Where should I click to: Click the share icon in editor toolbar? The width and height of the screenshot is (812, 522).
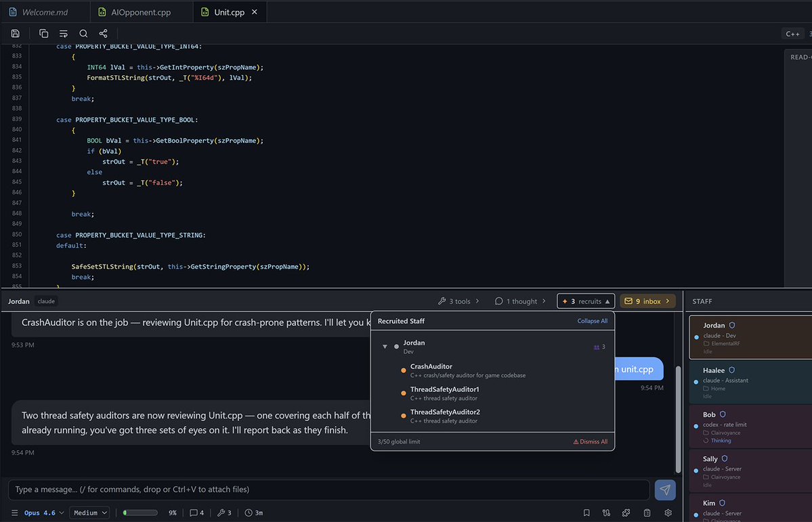103,34
